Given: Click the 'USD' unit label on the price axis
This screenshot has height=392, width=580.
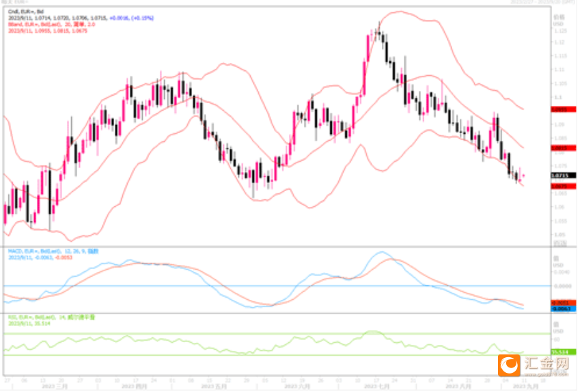Looking at the screenshot, I should (558, 24).
